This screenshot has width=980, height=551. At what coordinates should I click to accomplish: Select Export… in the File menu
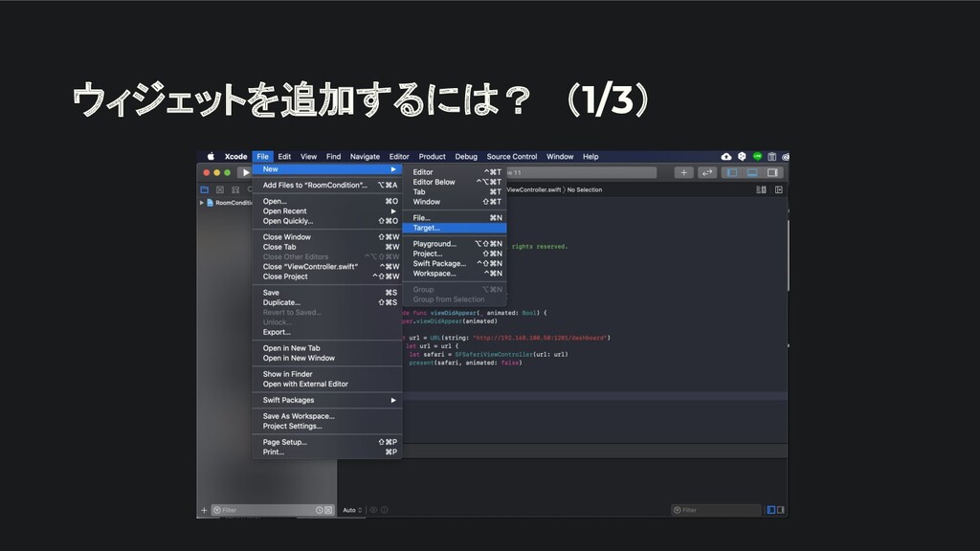click(x=327, y=332)
